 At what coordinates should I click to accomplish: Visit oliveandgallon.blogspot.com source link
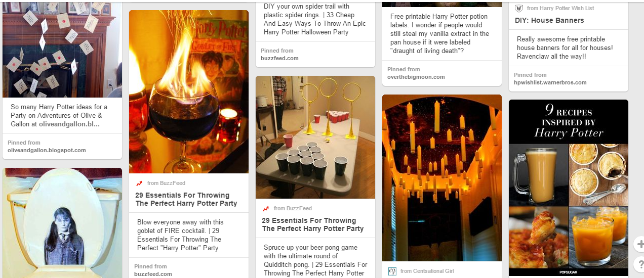coord(47,150)
